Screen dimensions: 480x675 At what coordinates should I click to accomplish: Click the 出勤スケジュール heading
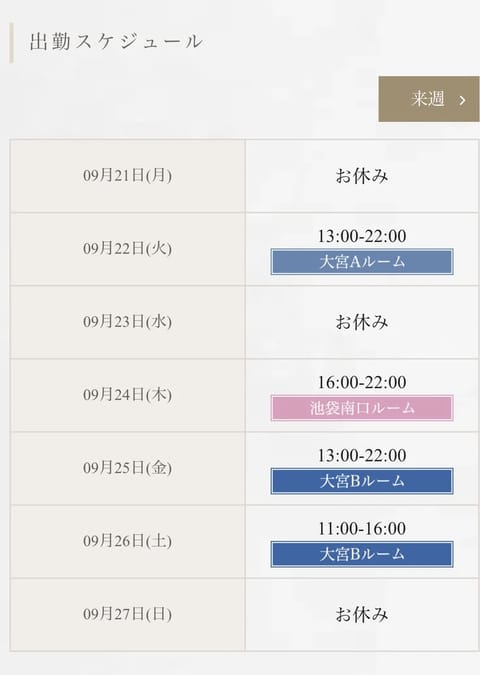click(116, 42)
